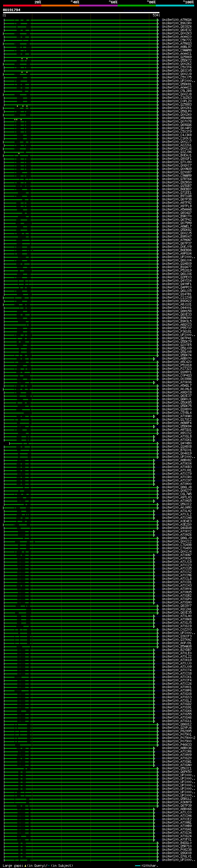The image size is (197, 868).
Task: Select hit UniRef100_P51818
Action: 176,365
